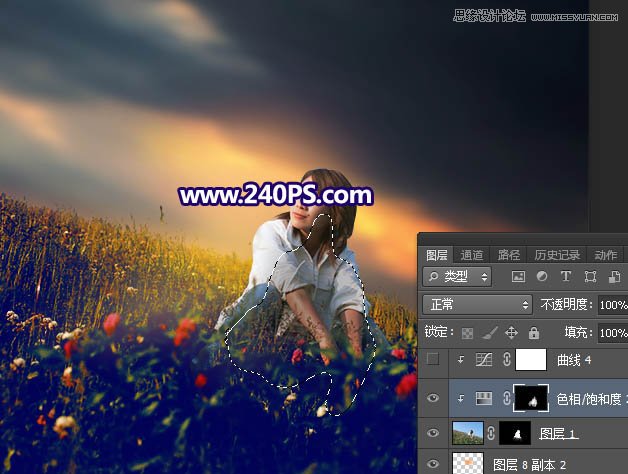Click the pixel layer filter icon
Viewport: 628px width, 474px height.
pos(518,277)
